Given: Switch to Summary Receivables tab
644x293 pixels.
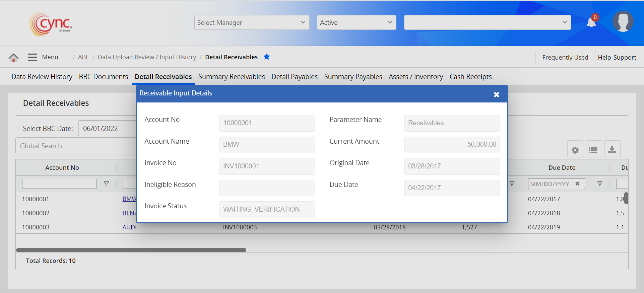Looking at the screenshot, I should pos(232,77).
